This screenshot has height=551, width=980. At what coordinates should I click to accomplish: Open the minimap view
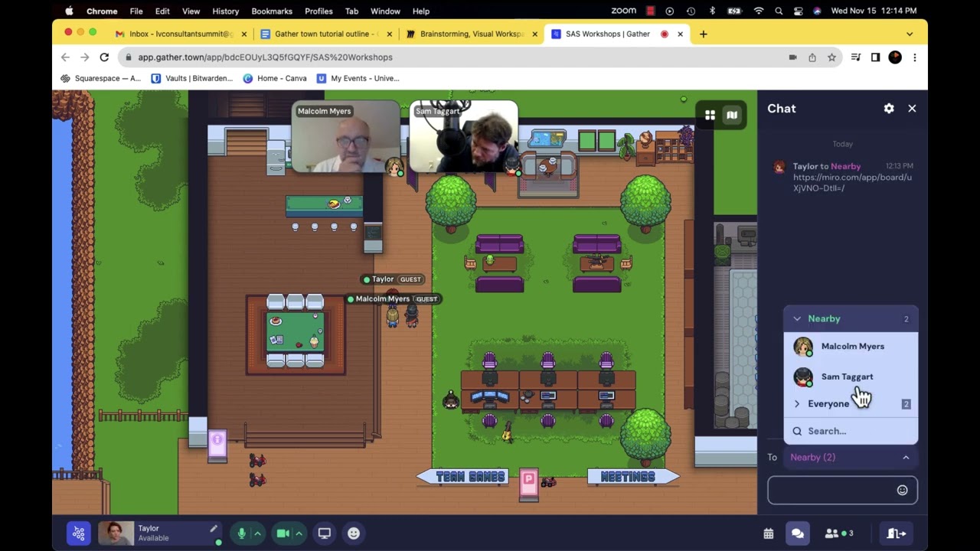pos(732,115)
